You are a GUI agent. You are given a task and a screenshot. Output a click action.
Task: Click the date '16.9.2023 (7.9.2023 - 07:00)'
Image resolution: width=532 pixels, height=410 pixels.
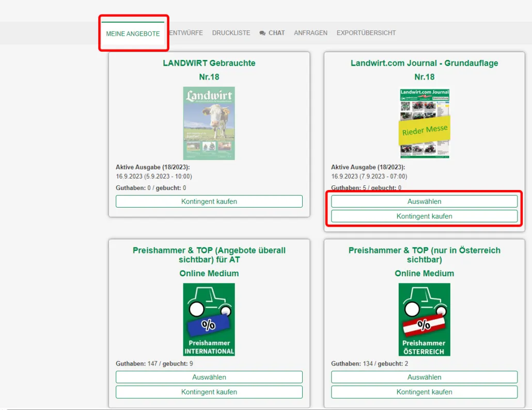[369, 177]
